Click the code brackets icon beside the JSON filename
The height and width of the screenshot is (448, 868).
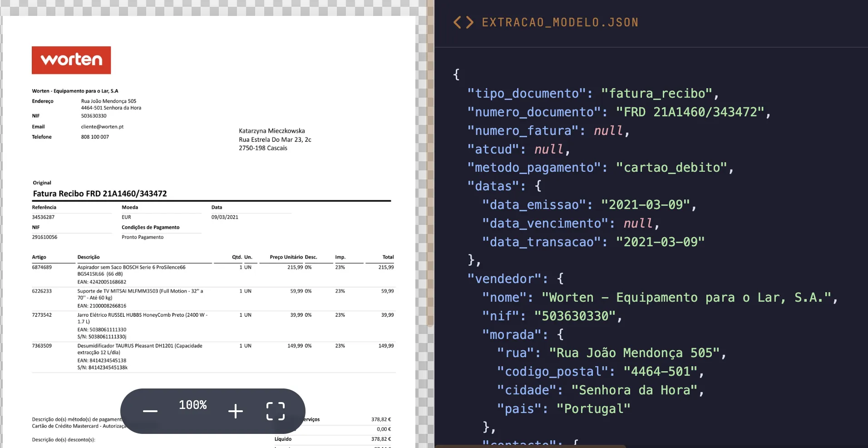tap(463, 22)
